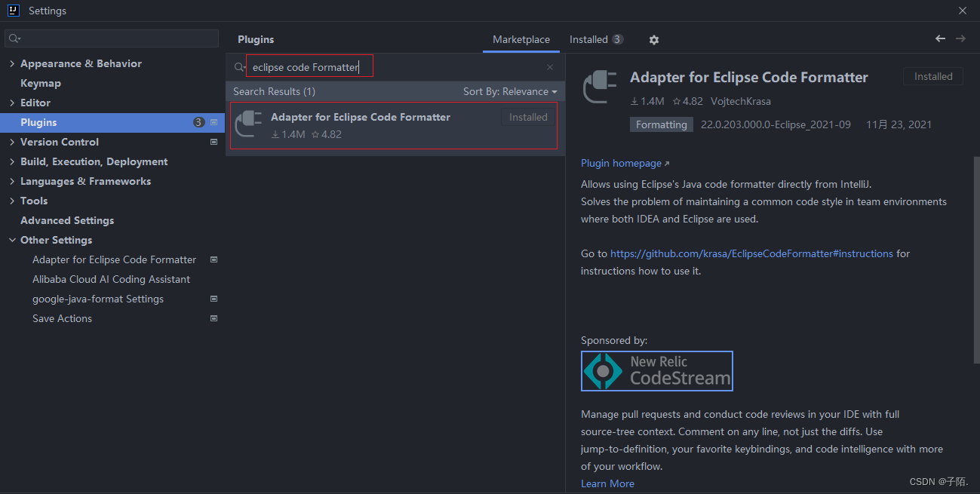980x494 pixels.
Task: Go back with the left arrow
Action: click(940, 38)
